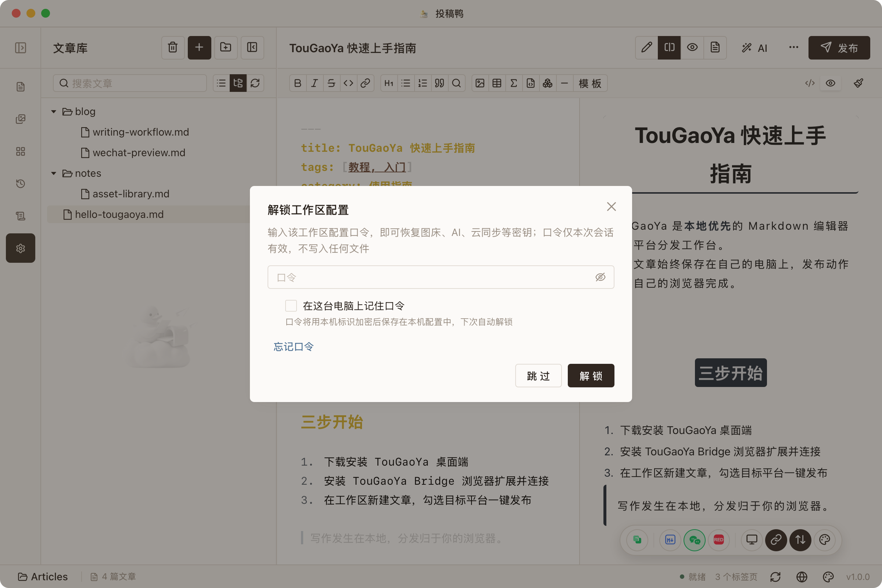Switch article list to tree view
The width and height of the screenshot is (882, 588).
coord(238,83)
